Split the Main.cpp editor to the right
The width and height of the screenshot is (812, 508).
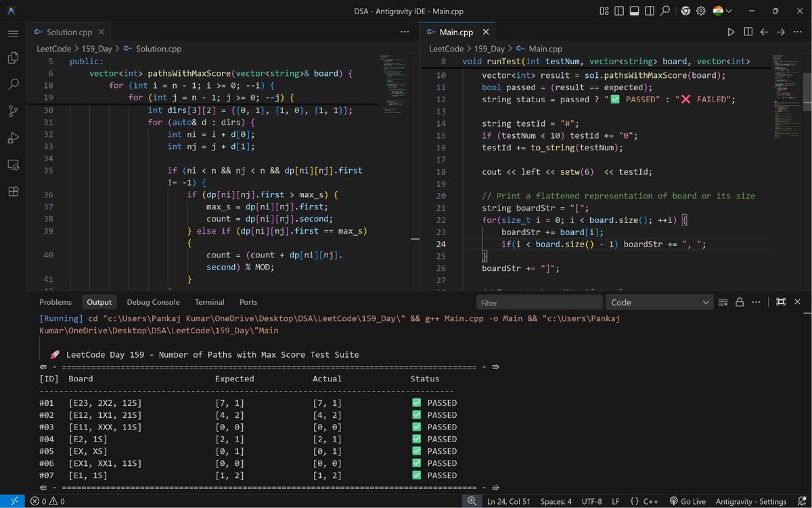(x=748, y=32)
